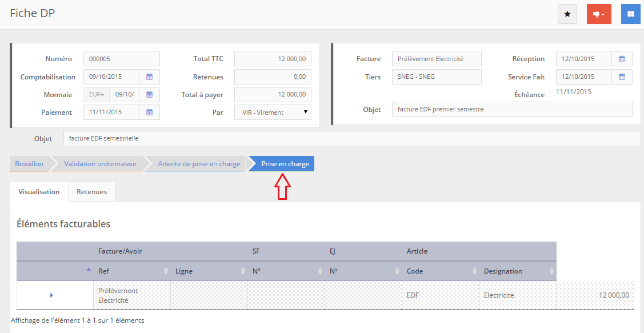Open the Réception date calendar icon
The width and height of the screenshot is (644, 333).
click(622, 59)
